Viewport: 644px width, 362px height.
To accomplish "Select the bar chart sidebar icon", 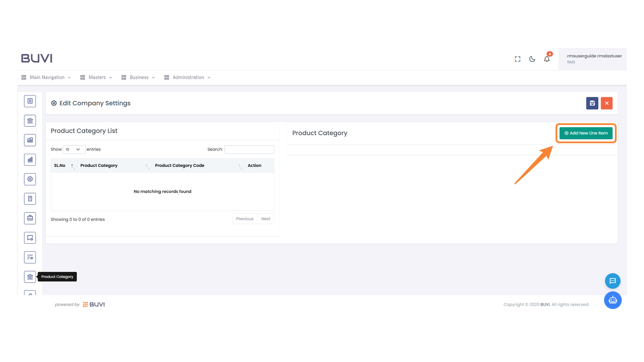I will [x=30, y=160].
